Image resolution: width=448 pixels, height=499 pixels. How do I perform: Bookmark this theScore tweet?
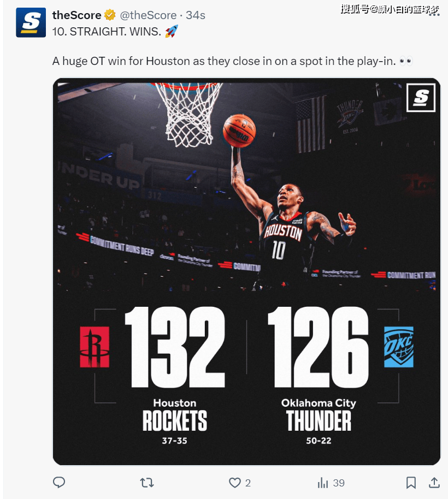tap(411, 483)
